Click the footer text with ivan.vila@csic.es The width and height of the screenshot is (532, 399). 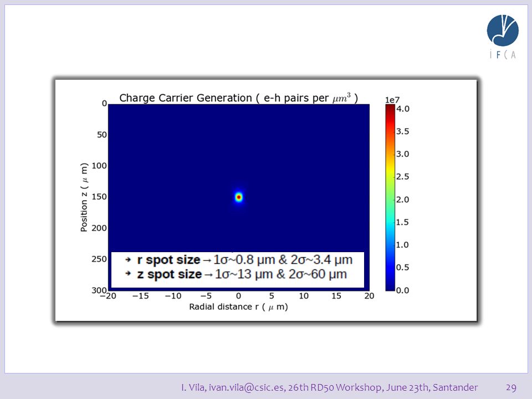point(329,387)
